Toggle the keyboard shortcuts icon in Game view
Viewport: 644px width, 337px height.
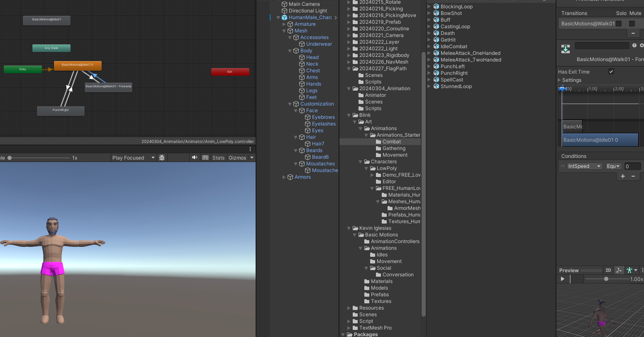tap(205, 157)
